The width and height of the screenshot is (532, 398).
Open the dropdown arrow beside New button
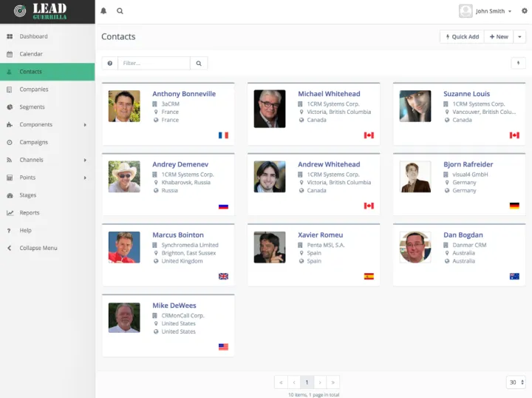point(519,36)
